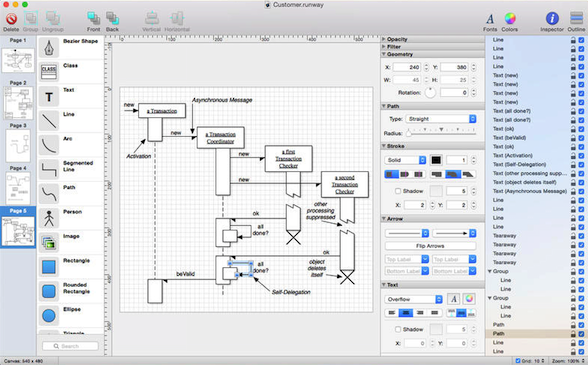Click the Vertical alignment toolbar icon

152,18
